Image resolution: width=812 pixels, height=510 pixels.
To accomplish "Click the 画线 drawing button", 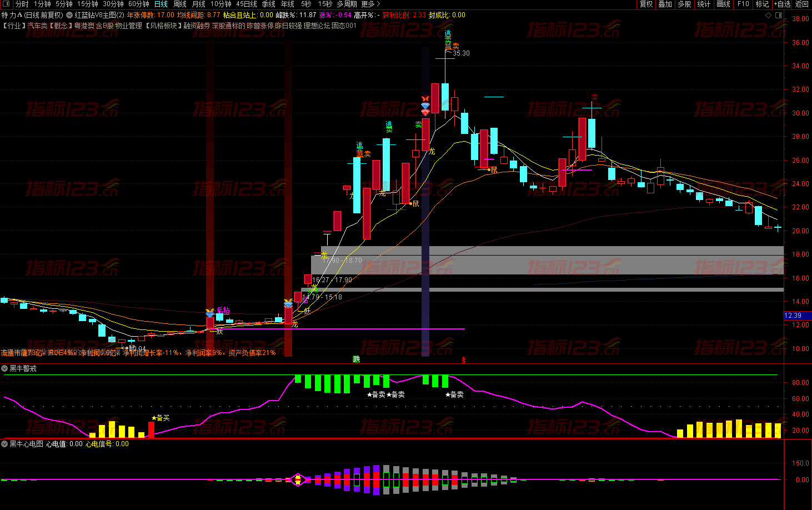I will (723, 4).
